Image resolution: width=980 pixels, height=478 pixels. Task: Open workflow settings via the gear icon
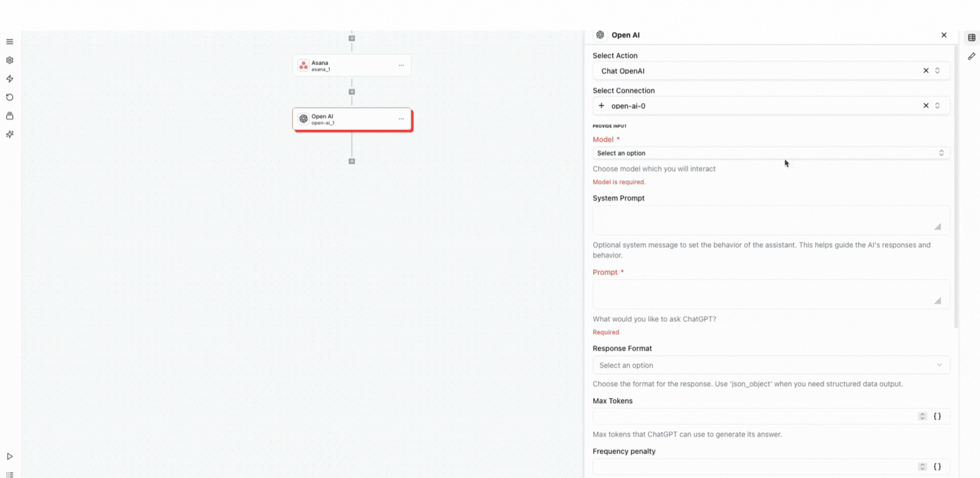(x=10, y=60)
